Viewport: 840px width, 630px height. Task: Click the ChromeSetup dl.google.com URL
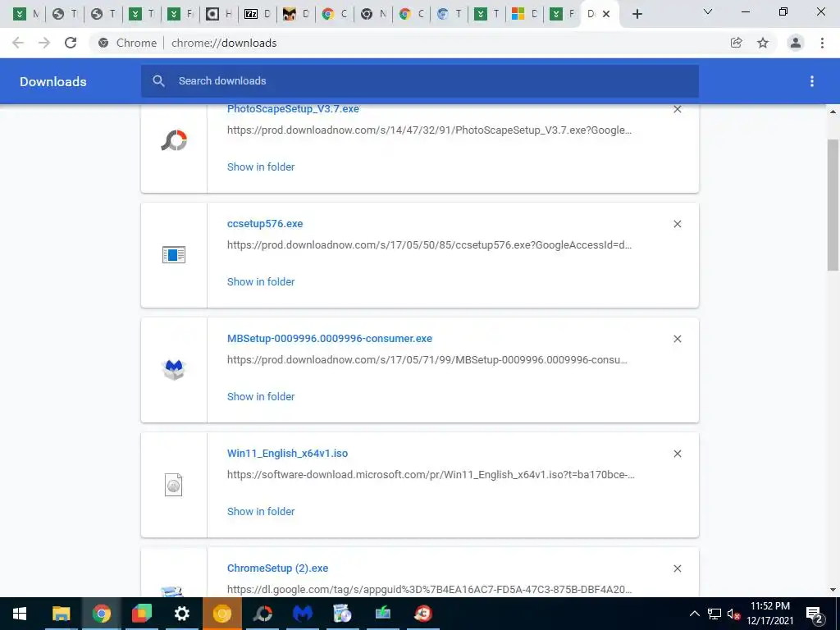[429, 590]
